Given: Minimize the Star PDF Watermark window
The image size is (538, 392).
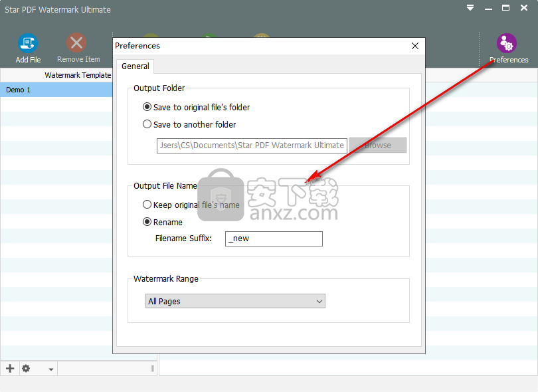Looking at the screenshot, I should (x=488, y=8).
